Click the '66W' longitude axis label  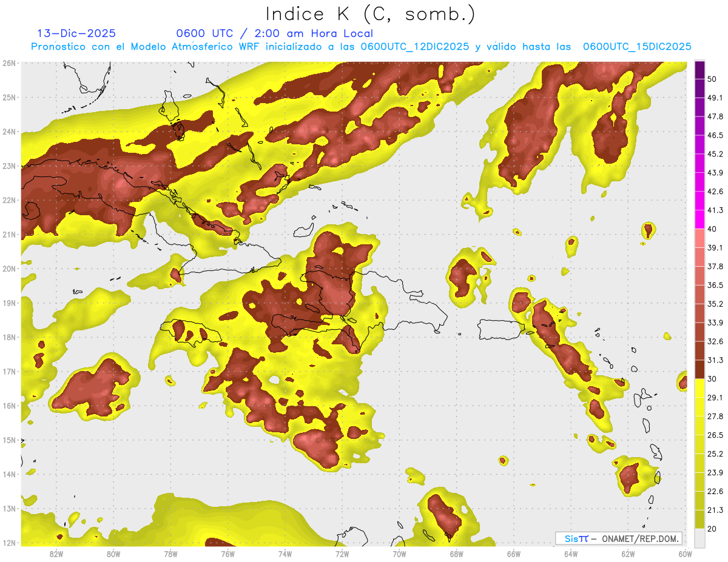coord(513,554)
